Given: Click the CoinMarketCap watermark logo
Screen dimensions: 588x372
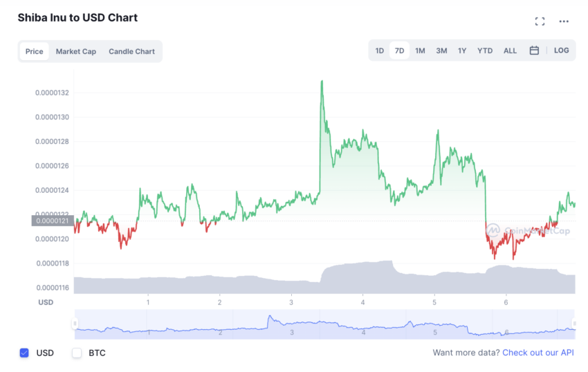Looking at the screenshot, I should coord(493,230).
